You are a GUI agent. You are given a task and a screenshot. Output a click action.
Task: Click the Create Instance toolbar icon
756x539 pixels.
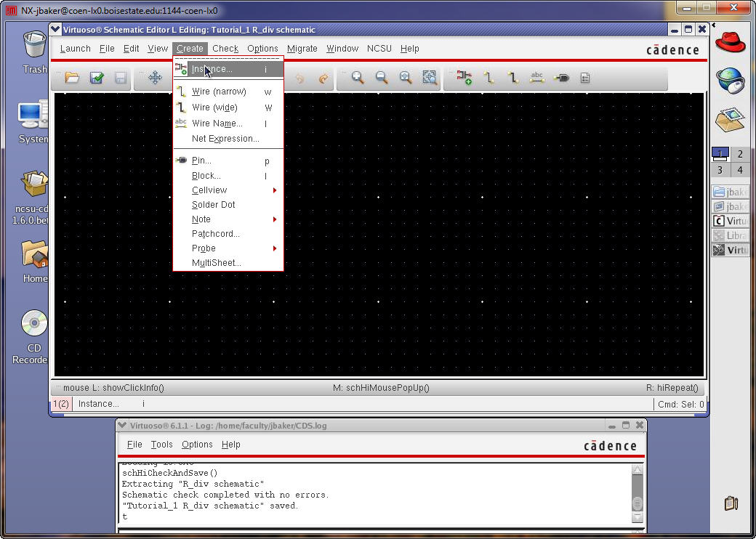coord(465,78)
